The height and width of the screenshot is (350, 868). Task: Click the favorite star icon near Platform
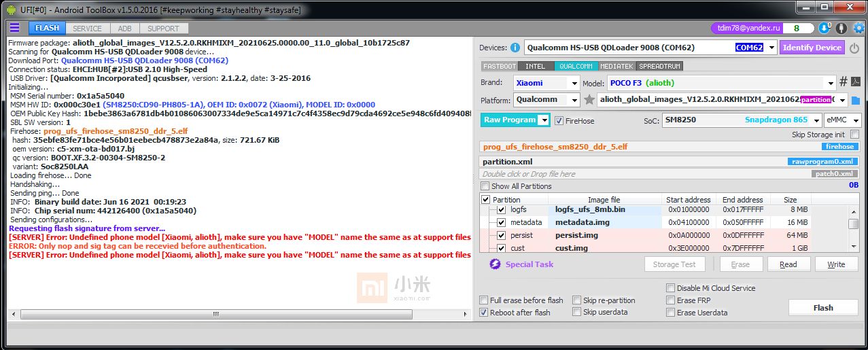tap(589, 100)
